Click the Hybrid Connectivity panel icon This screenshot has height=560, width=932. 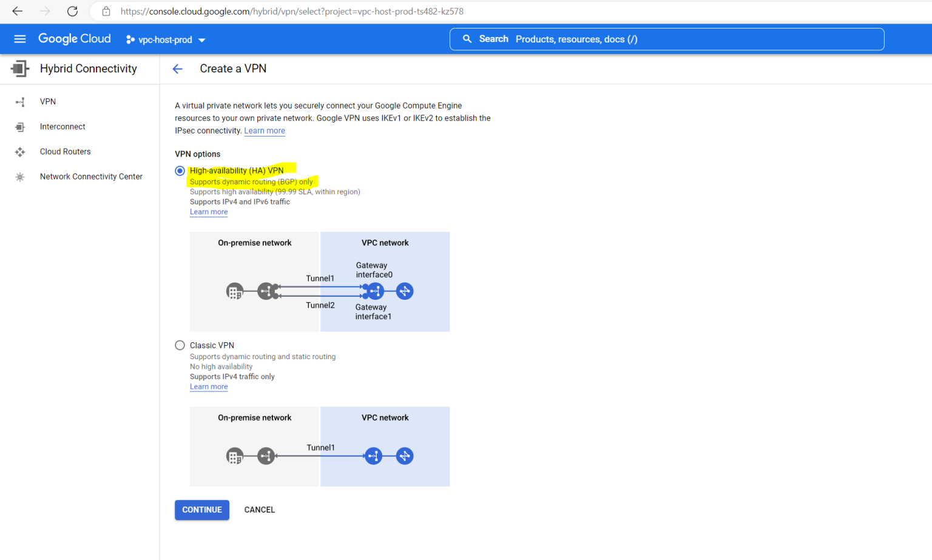pyautogui.click(x=19, y=68)
